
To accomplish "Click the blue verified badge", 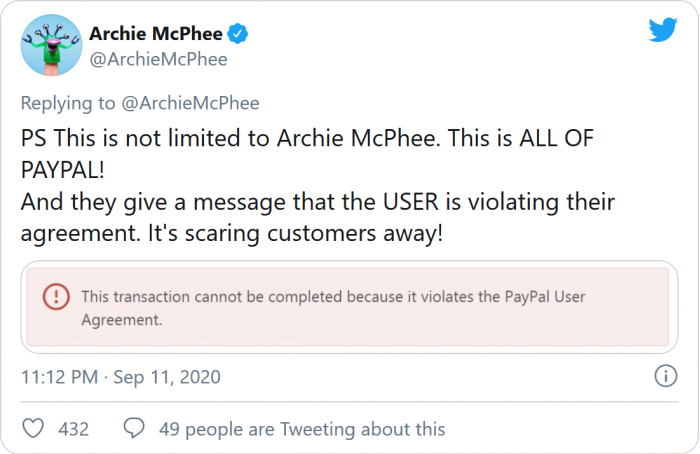I will (x=239, y=34).
